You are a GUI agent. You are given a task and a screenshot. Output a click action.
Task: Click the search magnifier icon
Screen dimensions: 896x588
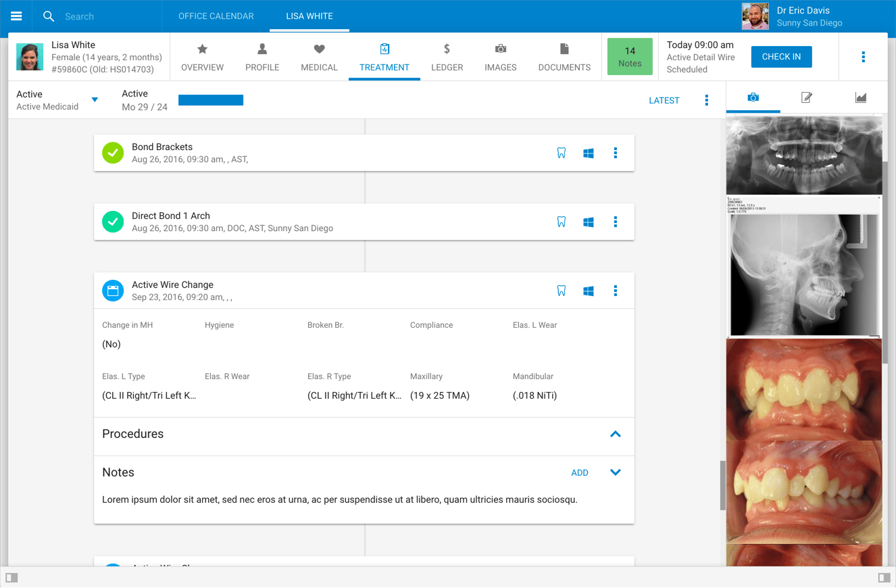(49, 16)
